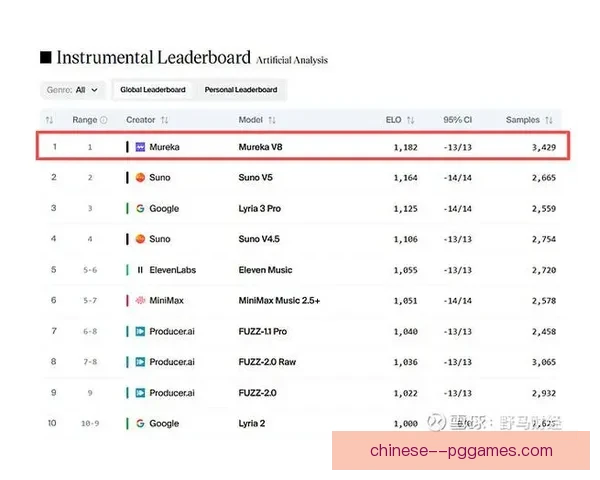
Task: Click ELO value 1,055
Action: (406, 271)
